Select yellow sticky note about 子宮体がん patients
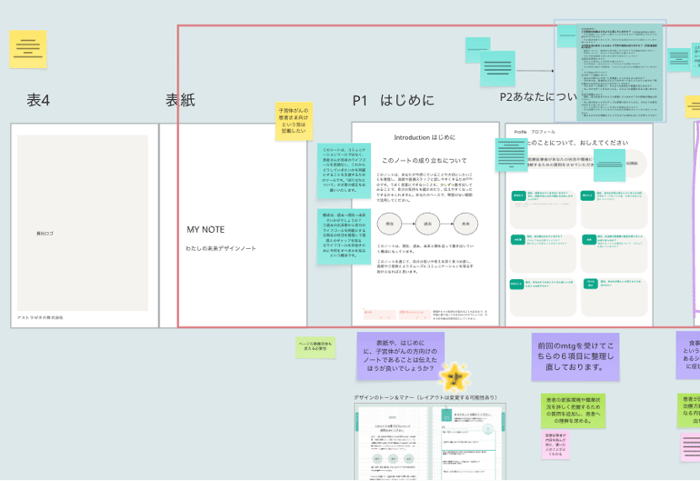The image size is (700, 481). click(x=293, y=118)
